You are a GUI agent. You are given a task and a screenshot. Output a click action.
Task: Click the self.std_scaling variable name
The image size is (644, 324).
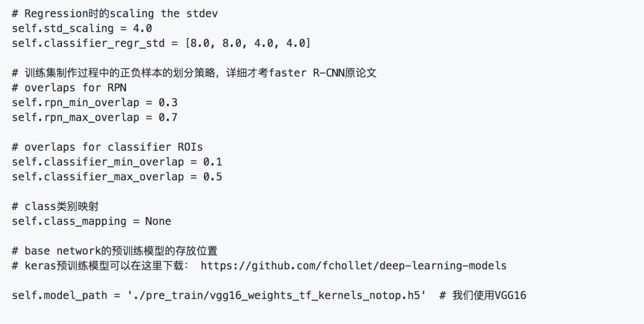(63, 28)
